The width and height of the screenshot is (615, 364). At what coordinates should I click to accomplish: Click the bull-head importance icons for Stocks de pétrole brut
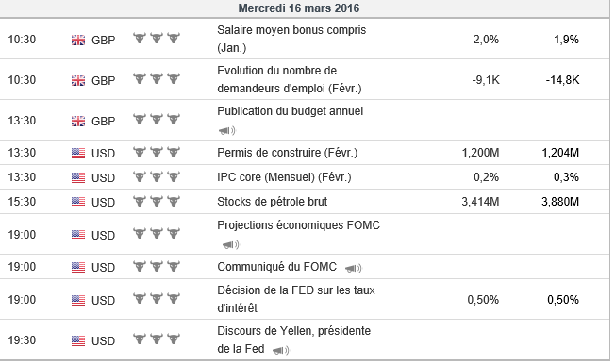click(x=157, y=201)
